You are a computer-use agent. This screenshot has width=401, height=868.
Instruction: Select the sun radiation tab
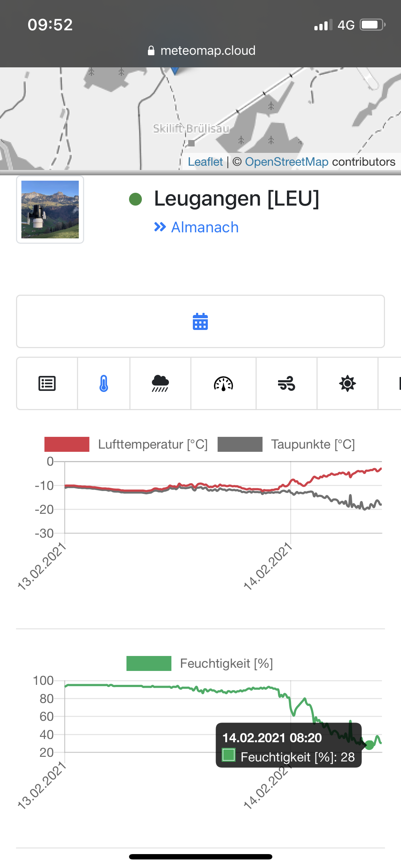pyautogui.click(x=348, y=384)
